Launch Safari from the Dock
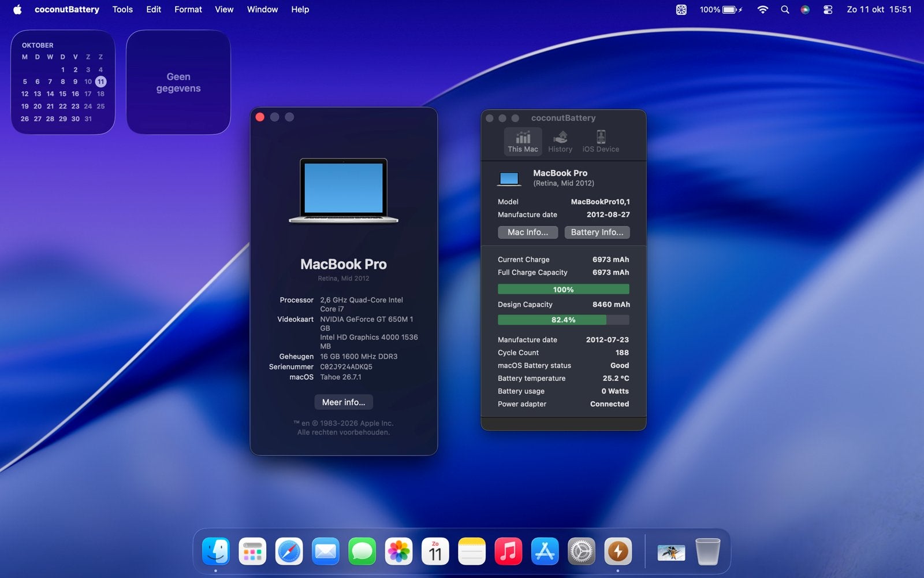924x578 pixels. point(289,551)
